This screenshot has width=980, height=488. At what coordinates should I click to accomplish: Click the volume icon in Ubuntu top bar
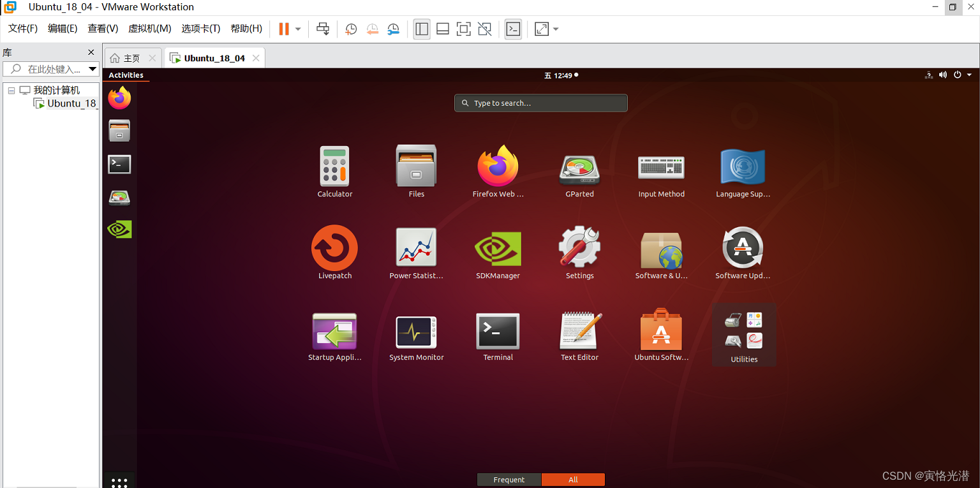coord(943,75)
